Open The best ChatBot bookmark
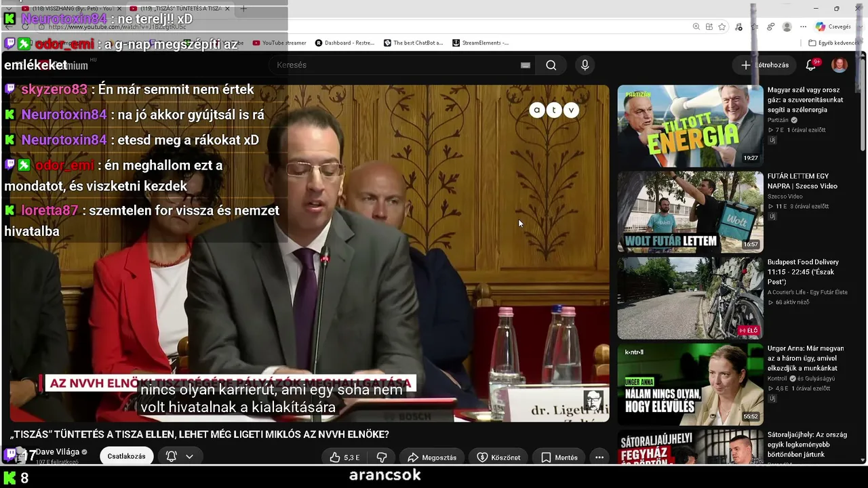Viewport: 868px width, 488px height. click(413, 43)
